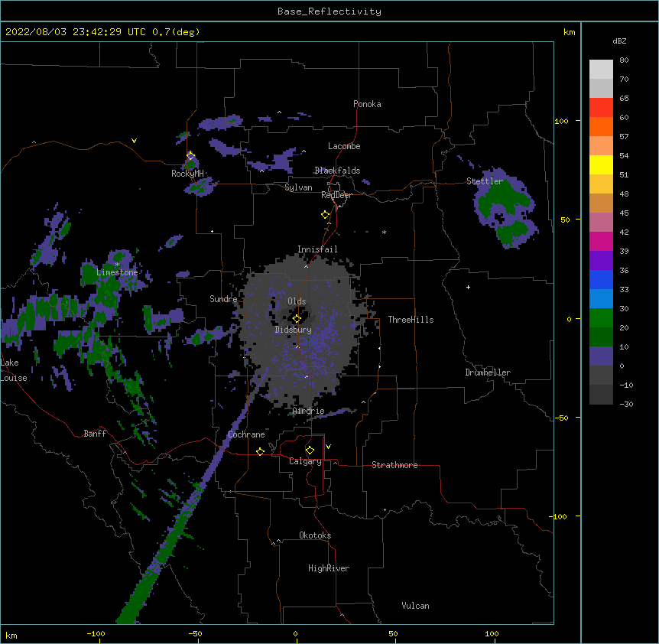The width and height of the screenshot is (659, 644).
Task: Click the -100 tick on bottom axis
Action: click(96, 633)
